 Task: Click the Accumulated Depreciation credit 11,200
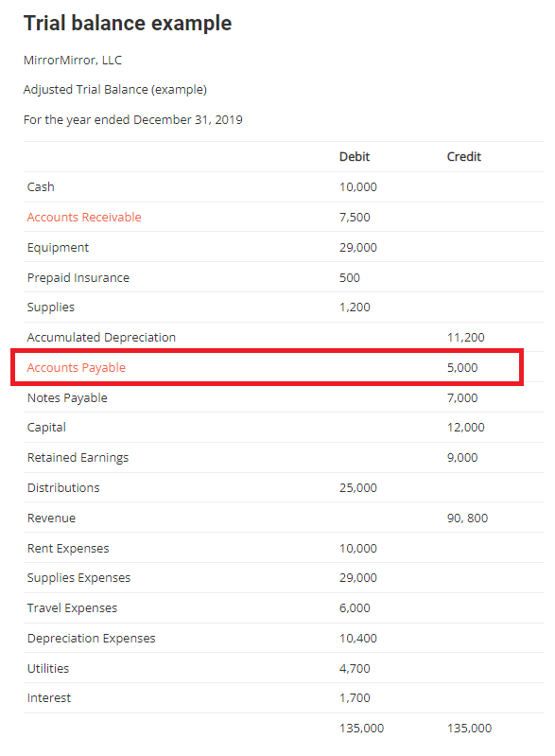[x=466, y=338]
